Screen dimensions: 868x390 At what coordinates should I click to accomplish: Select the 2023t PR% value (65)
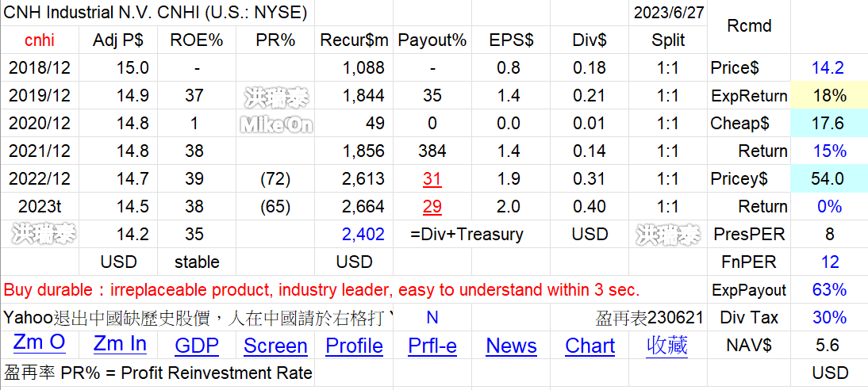pyautogui.click(x=275, y=206)
